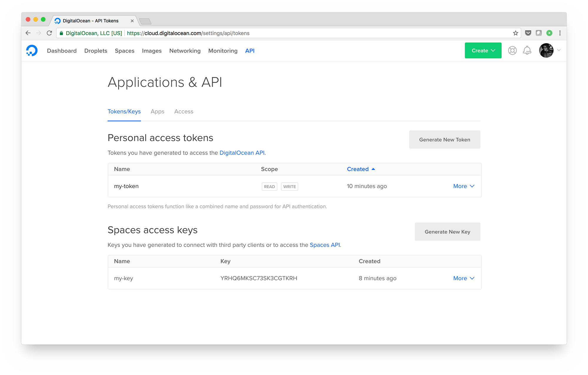Click the Personal access tokens heading
Image resolution: width=588 pixels, height=375 pixels.
click(x=160, y=138)
